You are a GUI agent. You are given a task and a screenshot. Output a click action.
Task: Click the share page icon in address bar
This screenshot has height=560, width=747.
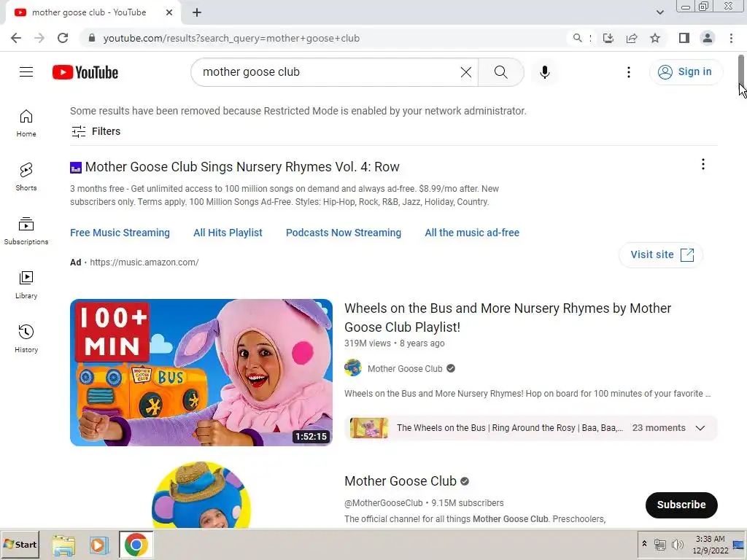pos(632,38)
